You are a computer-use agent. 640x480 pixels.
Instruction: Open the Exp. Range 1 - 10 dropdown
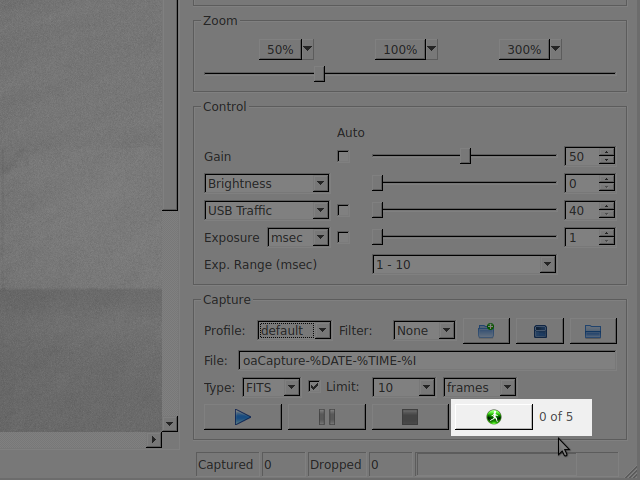pos(547,264)
